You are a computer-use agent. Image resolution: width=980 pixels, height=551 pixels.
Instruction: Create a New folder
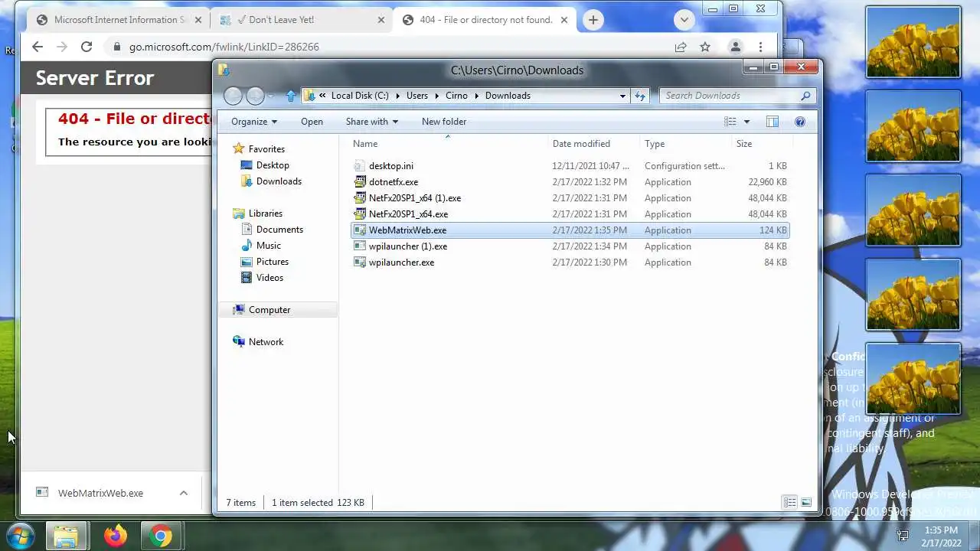(x=444, y=122)
